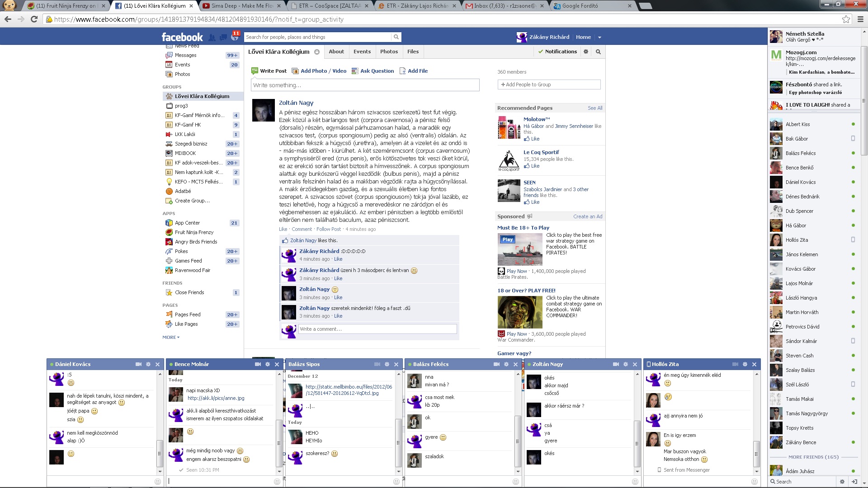Toggle the chat sidebar hide icon
The height and width of the screenshot is (488, 868).
point(854,482)
